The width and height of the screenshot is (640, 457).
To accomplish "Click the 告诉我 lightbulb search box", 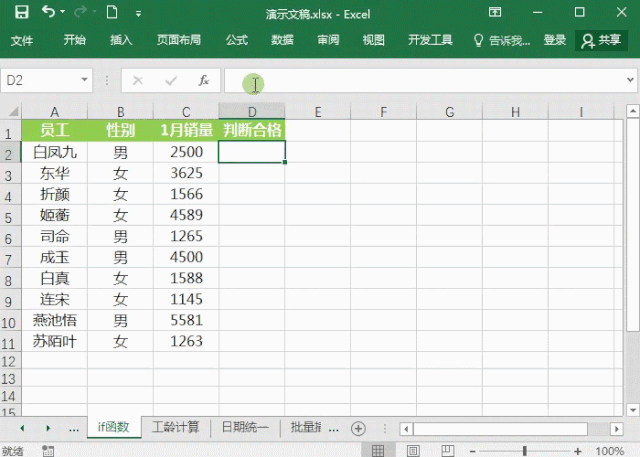I will coord(502,40).
